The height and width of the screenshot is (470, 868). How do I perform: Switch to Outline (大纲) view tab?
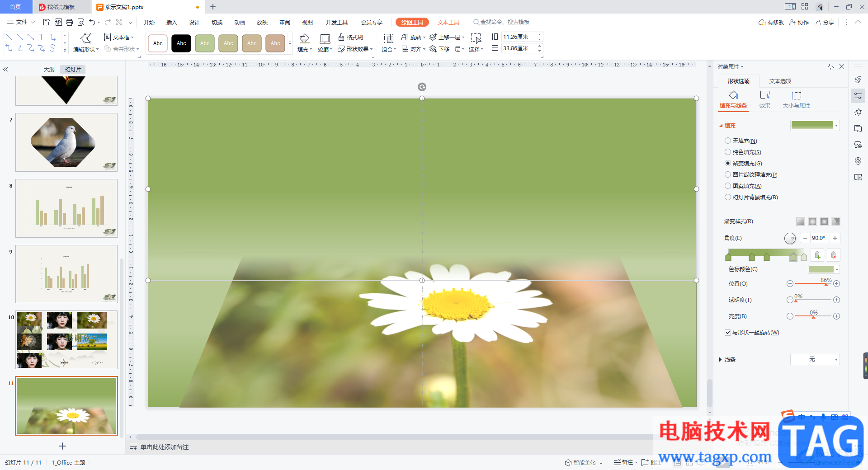pos(49,70)
